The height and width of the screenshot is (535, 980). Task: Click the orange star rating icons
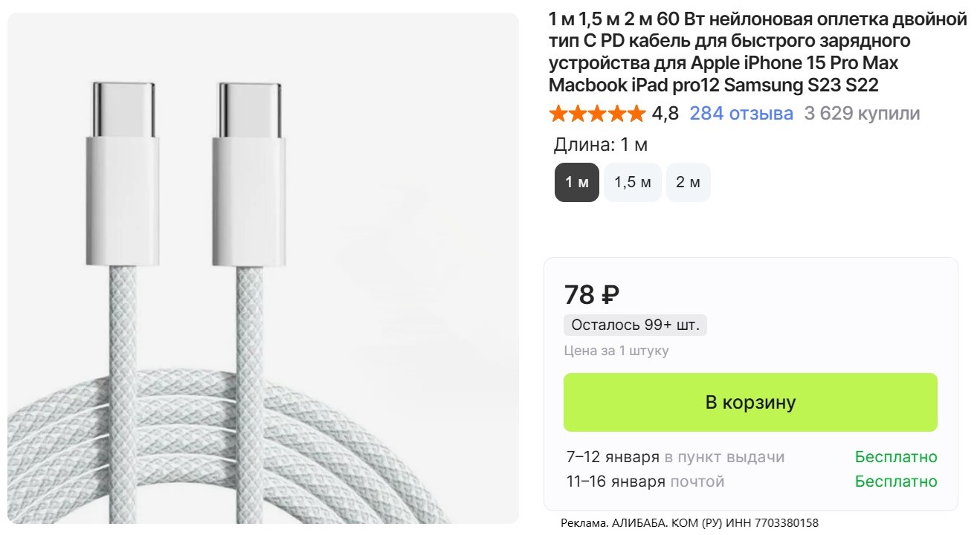(597, 114)
